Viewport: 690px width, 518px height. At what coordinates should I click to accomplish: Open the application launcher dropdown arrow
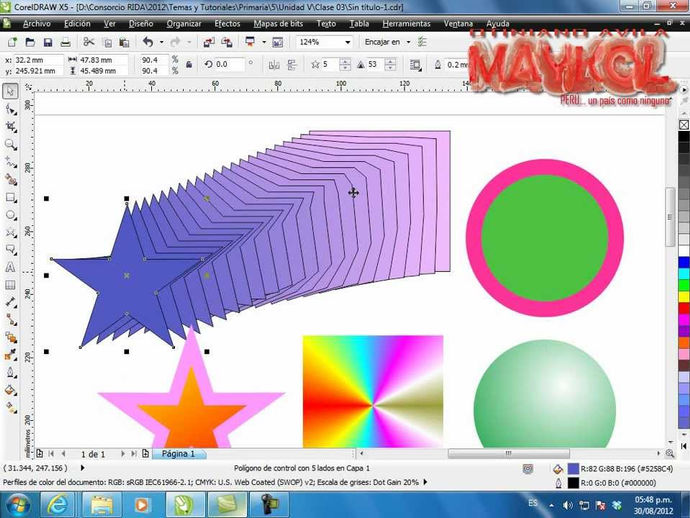[x=264, y=42]
